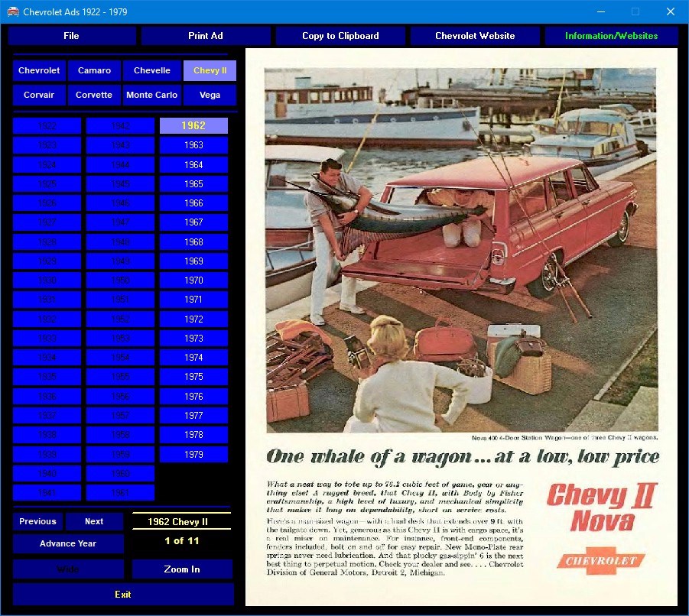
Task: Choose year 1979
Action: pyautogui.click(x=193, y=455)
